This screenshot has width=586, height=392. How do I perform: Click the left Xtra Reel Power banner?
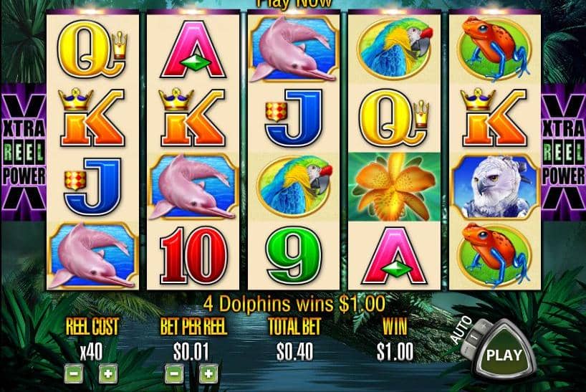(23, 153)
